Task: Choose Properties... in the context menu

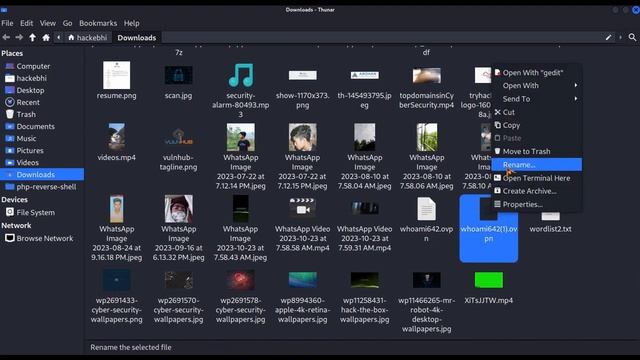Action: click(x=536, y=204)
